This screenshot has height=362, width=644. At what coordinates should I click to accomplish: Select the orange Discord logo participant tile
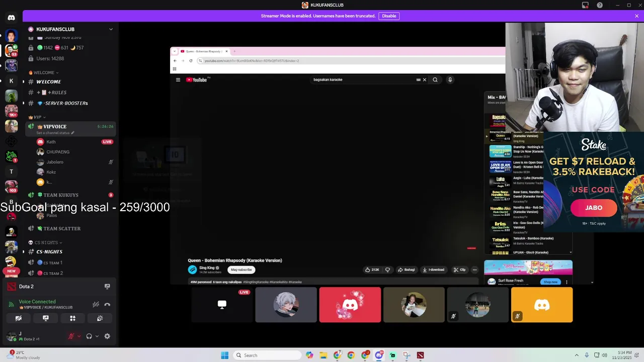[541, 305]
